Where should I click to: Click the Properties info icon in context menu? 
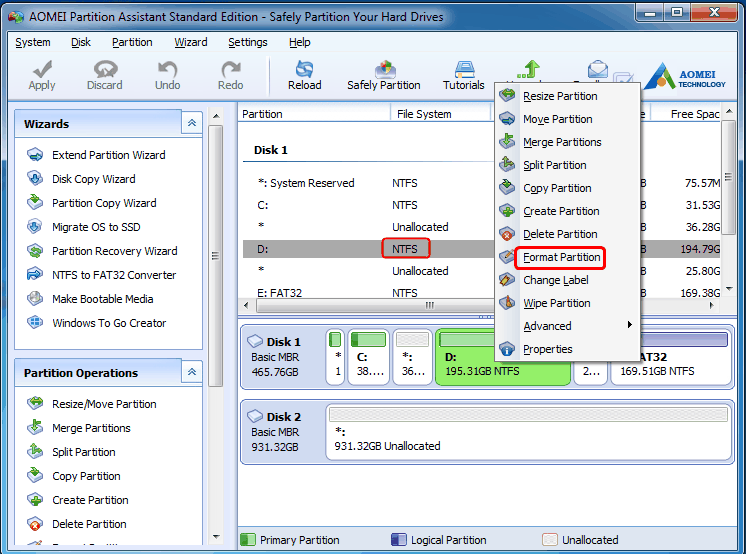(x=507, y=349)
